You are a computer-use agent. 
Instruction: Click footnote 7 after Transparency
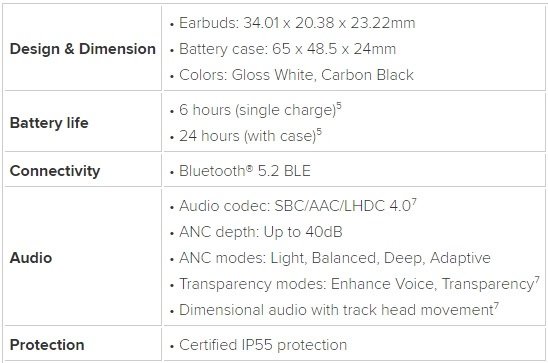(x=537, y=280)
